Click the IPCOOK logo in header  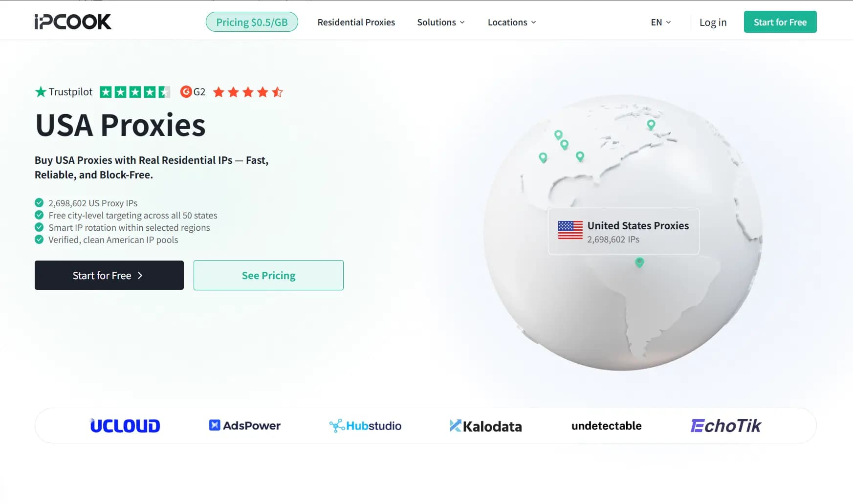click(73, 22)
